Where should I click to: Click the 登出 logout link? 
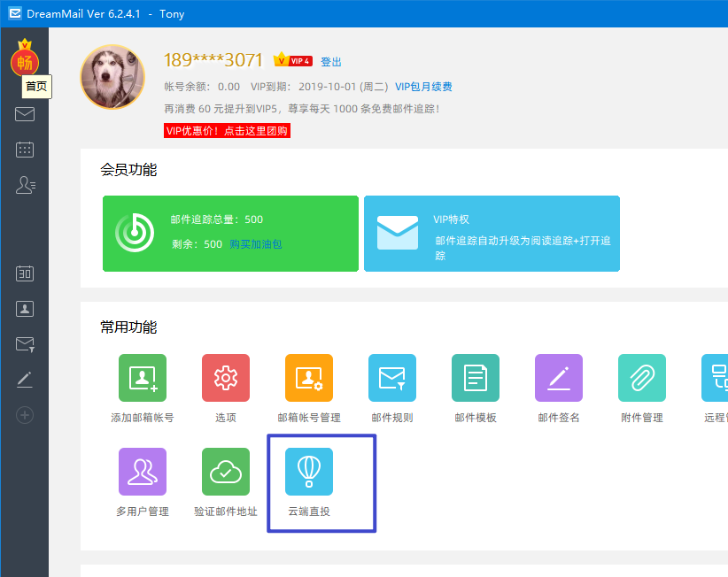pos(331,62)
